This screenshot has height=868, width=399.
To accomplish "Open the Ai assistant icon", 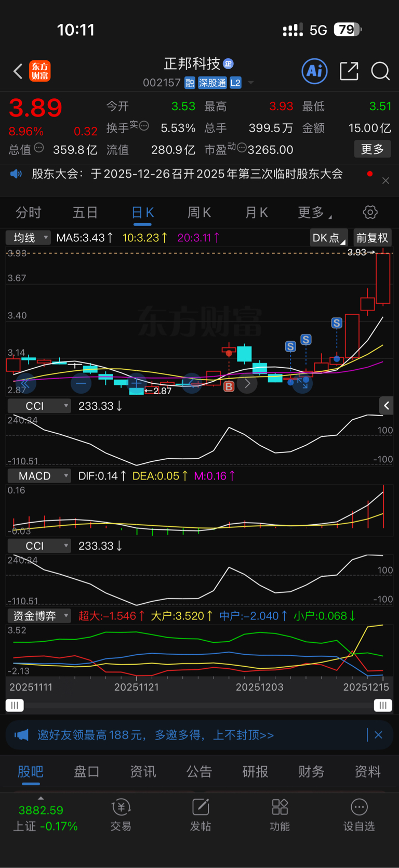I will click(314, 71).
